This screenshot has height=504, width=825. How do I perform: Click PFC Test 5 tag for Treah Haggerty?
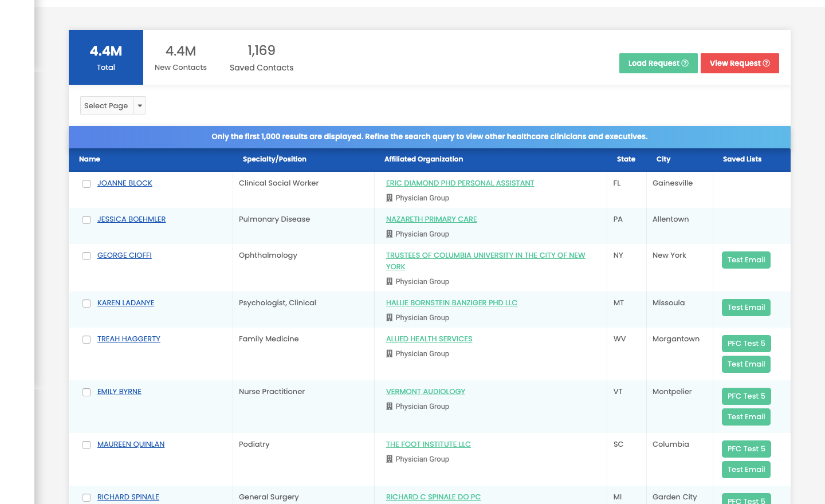tap(746, 344)
